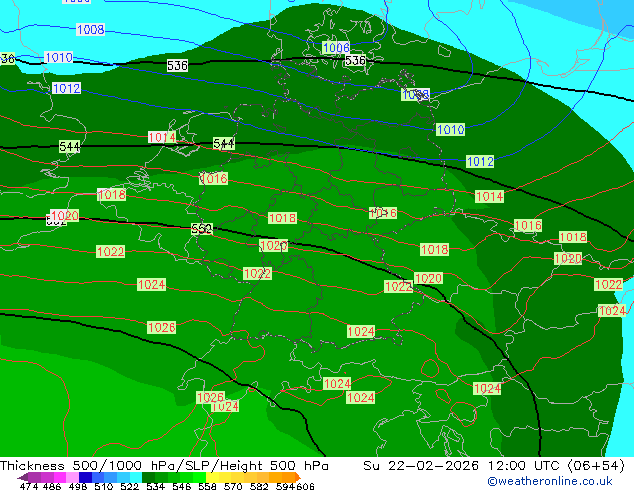Click the blue 1006 isobar label

coord(336,48)
